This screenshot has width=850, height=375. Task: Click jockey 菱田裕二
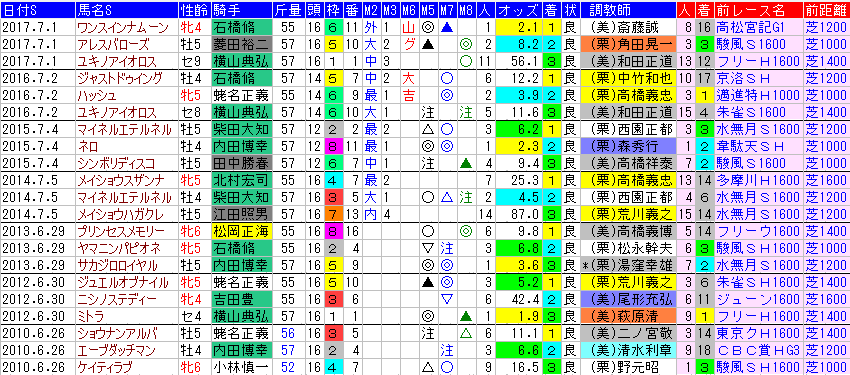[x=241, y=44]
